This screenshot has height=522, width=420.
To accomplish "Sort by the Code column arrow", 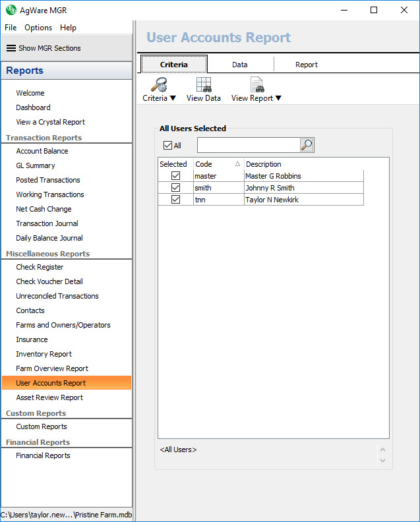I will (237, 164).
